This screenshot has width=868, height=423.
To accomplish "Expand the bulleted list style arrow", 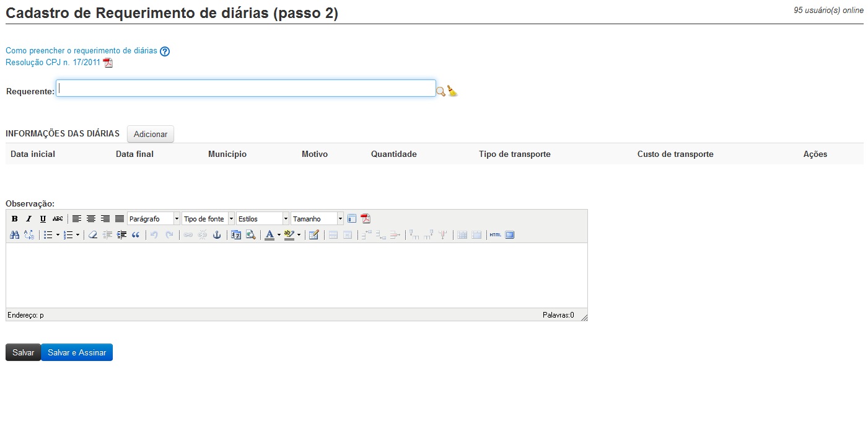I will pos(58,235).
